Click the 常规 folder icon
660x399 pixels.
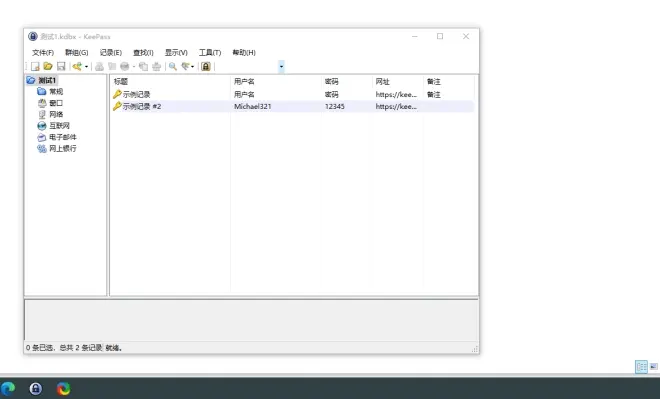(x=42, y=91)
